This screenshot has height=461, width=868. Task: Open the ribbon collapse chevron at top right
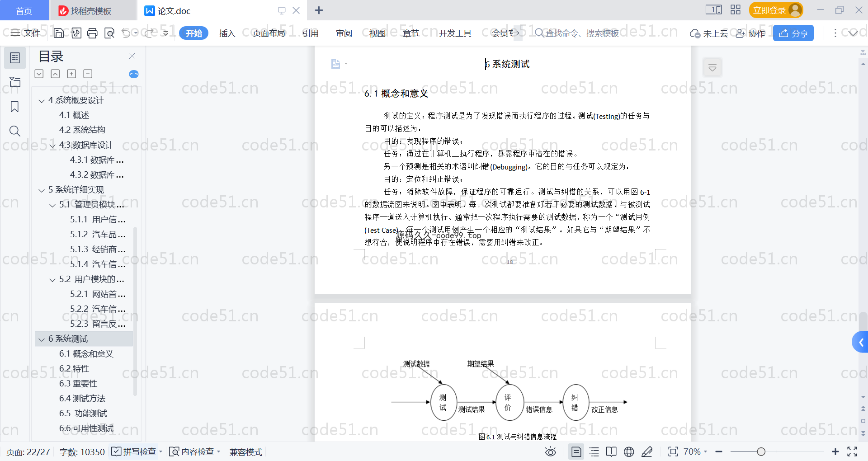853,33
